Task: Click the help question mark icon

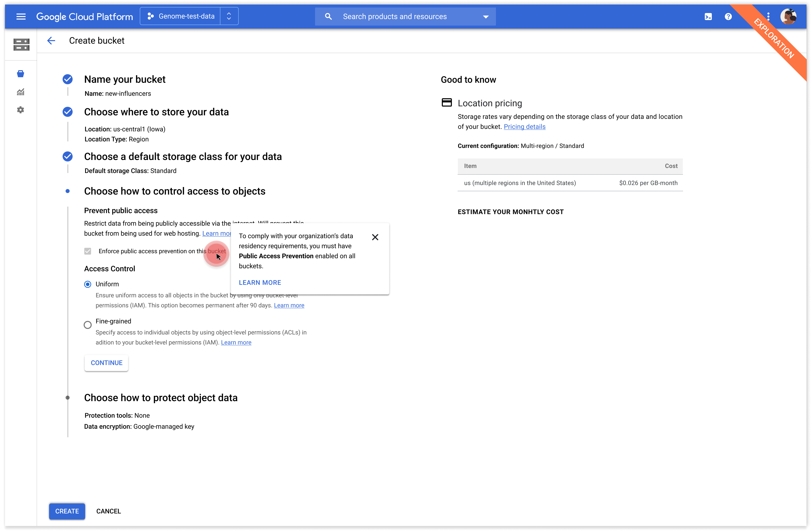Action: coord(728,16)
